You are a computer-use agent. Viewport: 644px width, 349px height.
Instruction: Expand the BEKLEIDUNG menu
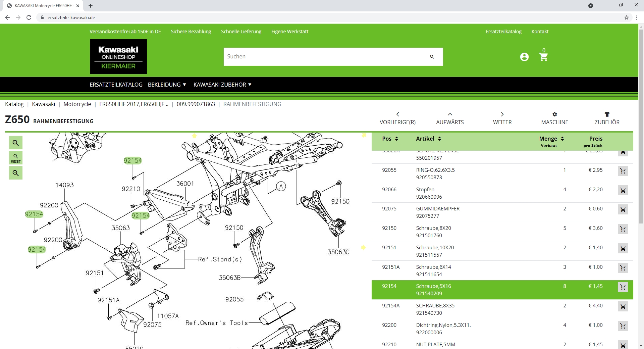(167, 85)
